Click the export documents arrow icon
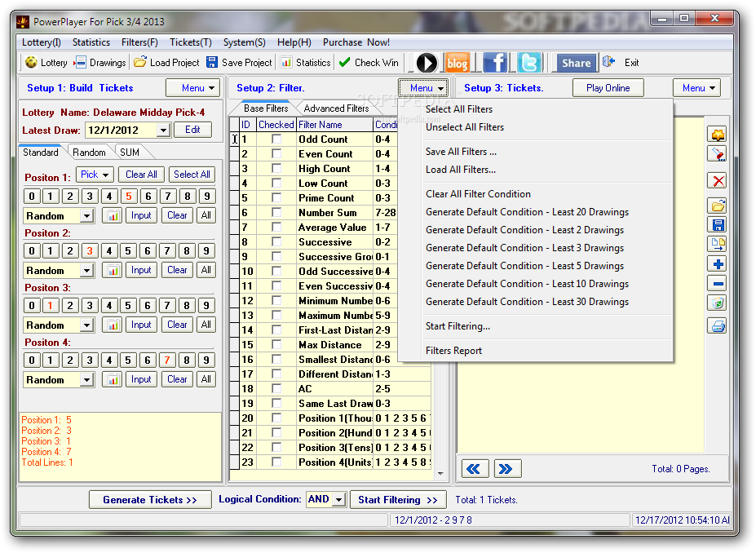 [x=718, y=245]
